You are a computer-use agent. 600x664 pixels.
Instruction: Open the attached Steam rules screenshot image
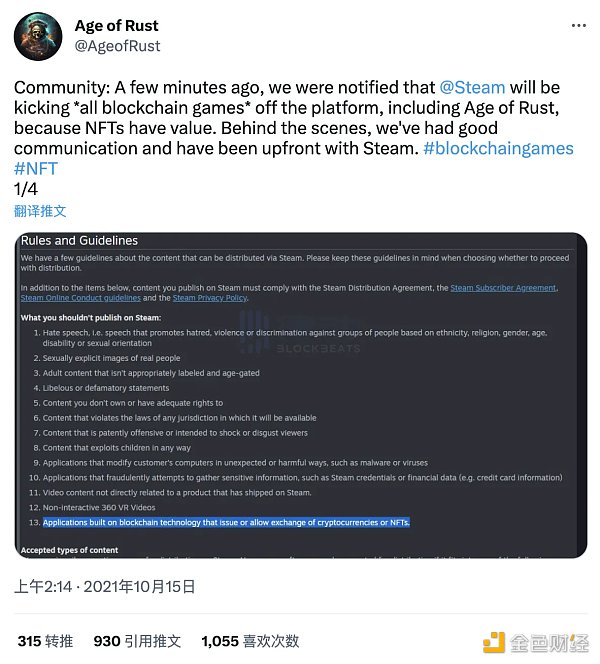(300, 395)
